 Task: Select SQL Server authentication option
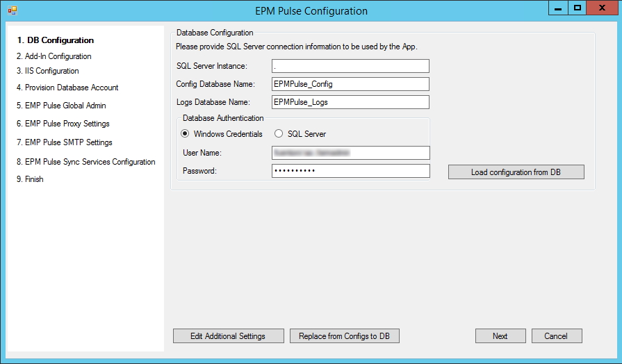300,134
